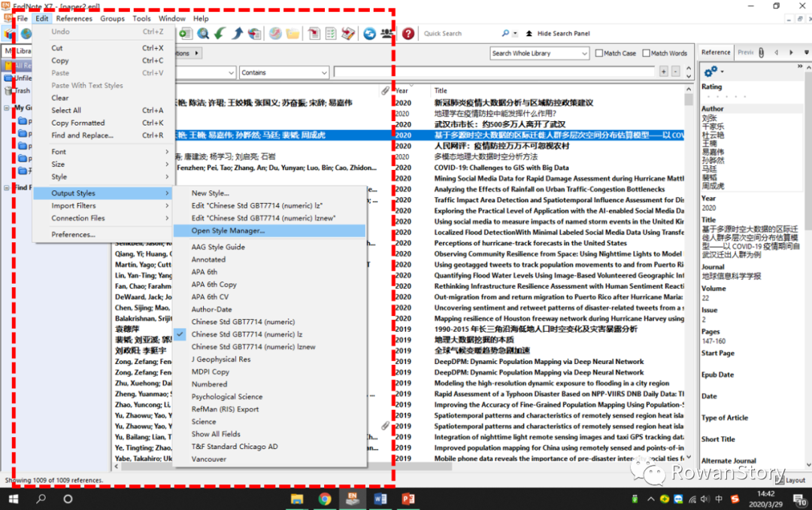Click the Quick Search magnifier icon
This screenshot has width=812, height=510.
(505, 33)
